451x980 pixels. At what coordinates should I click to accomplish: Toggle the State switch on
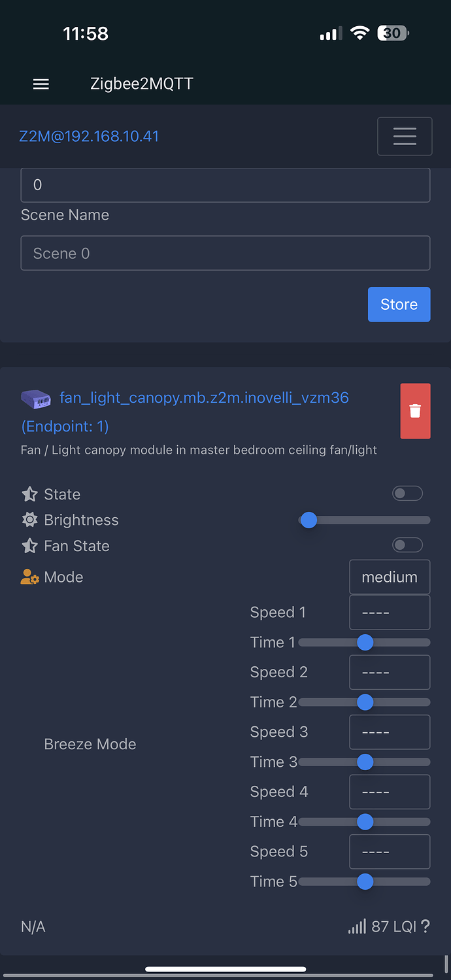[407, 494]
